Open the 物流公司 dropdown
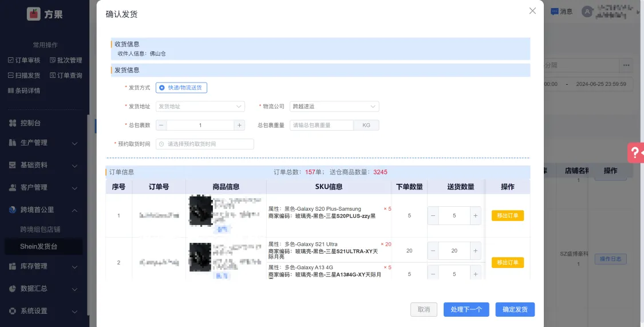The height and width of the screenshot is (327, 644). click(x=334, y=107)
